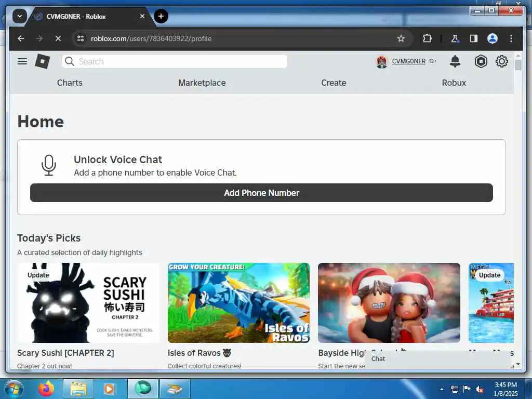Click the Add Phone Number button
This screenshot has height=399, width=532.
pyautogui.click(x=261, y=193)
